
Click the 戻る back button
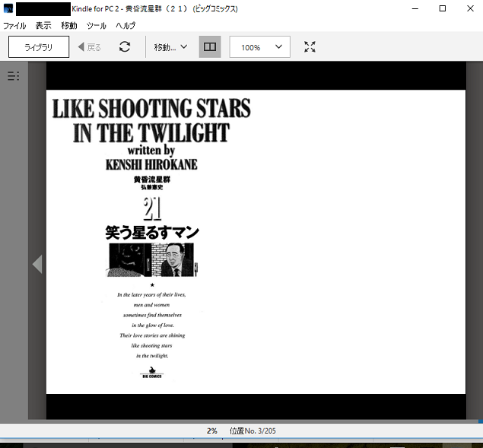(x=90, y=47)
